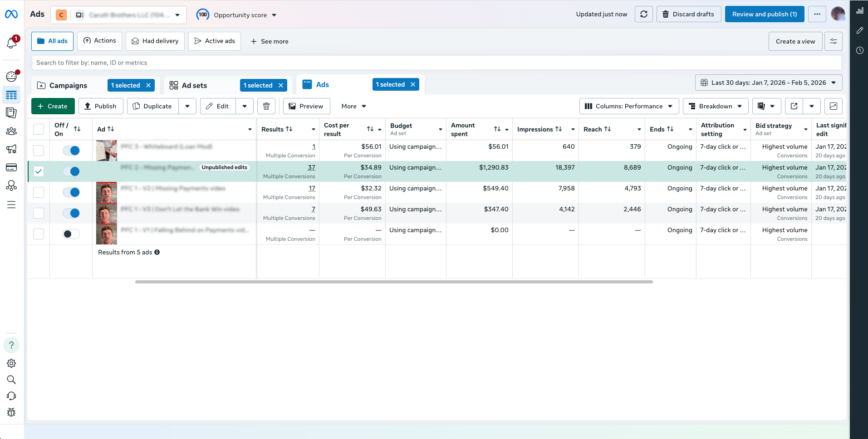Switch to the Campaigns tab

68,85
